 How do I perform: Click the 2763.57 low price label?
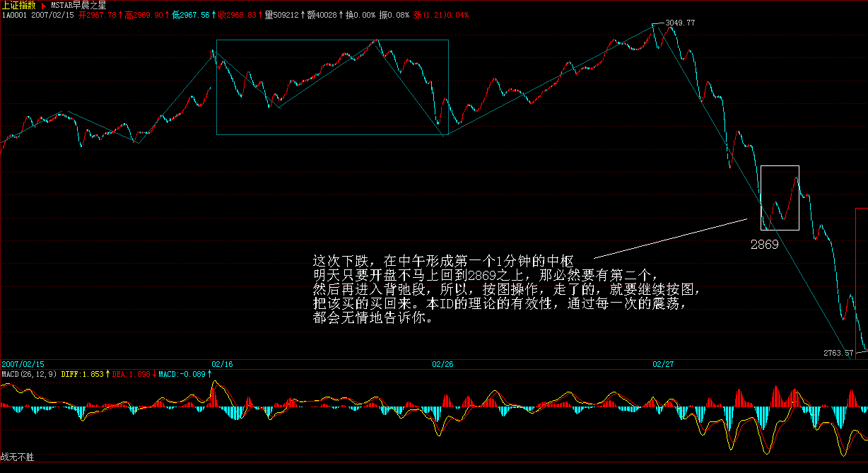(838, 352)
